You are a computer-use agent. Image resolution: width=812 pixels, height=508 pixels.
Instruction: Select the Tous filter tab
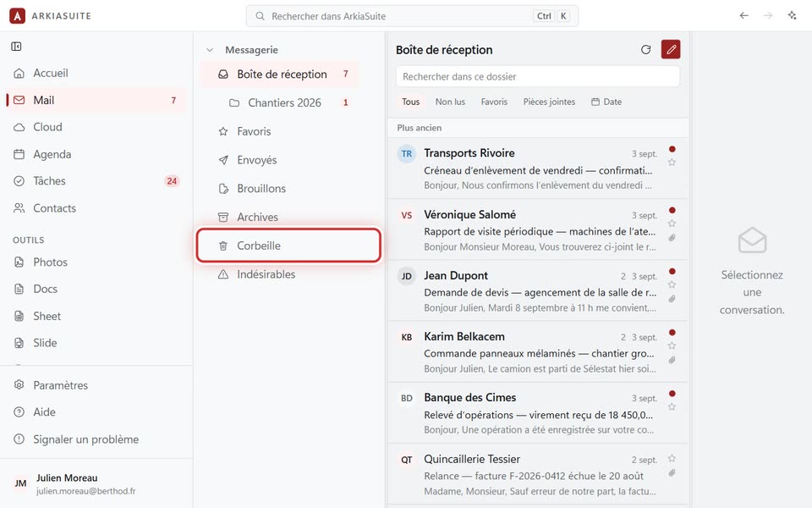(411, 102)
